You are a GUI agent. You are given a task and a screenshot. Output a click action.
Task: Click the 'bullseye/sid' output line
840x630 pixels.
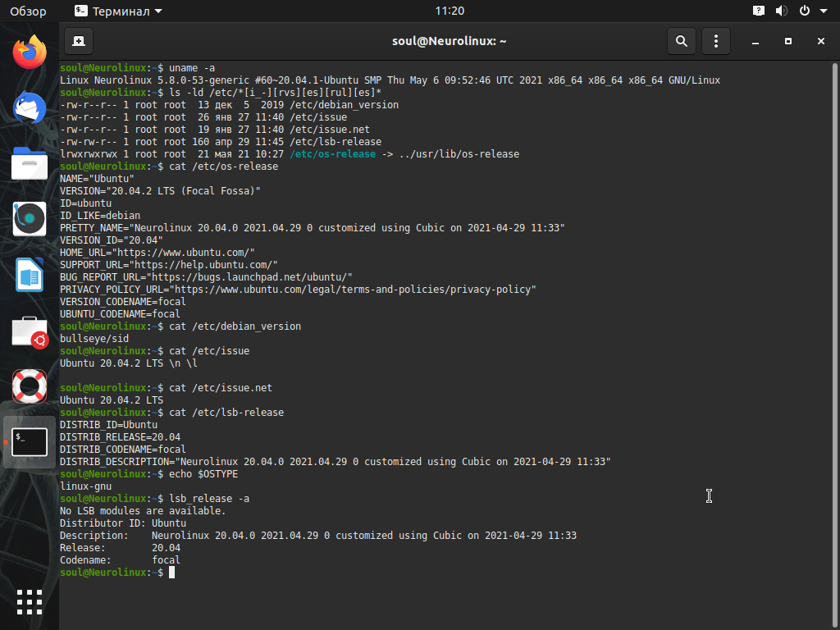pos(94,339)
